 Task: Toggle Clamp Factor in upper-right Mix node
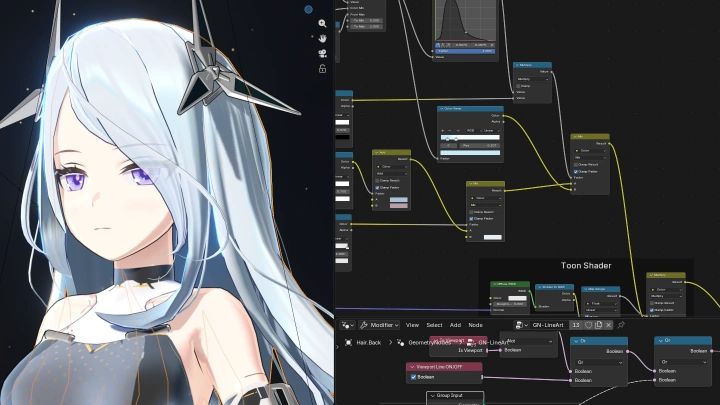[576, 171]
